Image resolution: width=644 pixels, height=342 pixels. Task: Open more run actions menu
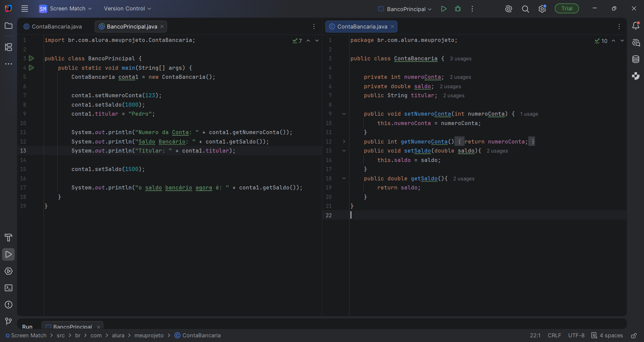point(472,9)
